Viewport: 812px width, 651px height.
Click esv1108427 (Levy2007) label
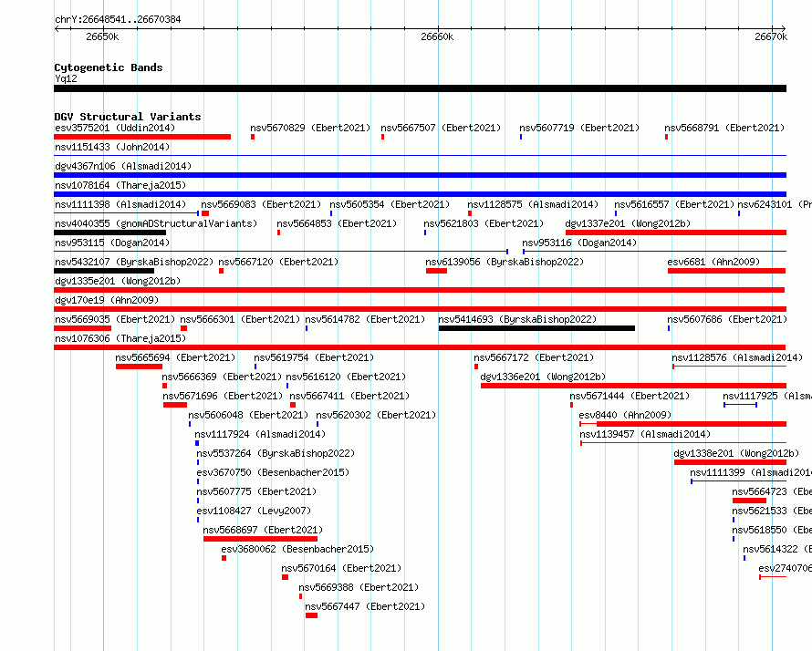click(x=254, y=511)
